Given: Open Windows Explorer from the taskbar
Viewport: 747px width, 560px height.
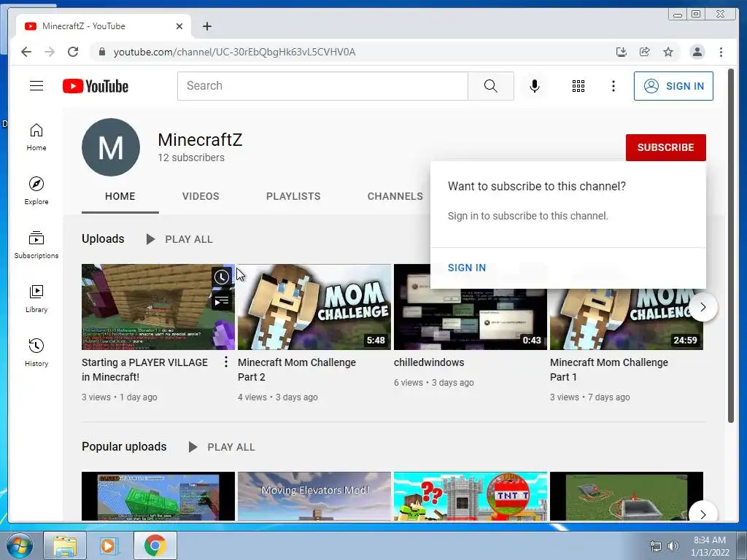Looking at the screenshot, I should click(x=65, y=545).
